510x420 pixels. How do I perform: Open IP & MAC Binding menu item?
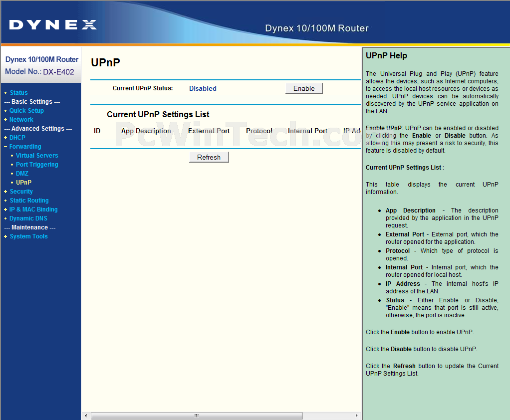tap(33, 210)
